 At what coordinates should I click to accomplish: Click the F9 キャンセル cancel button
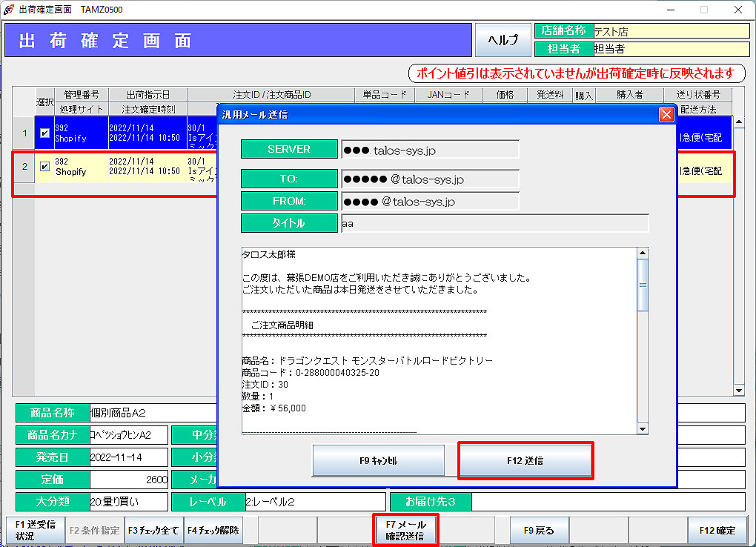point(378,460)
